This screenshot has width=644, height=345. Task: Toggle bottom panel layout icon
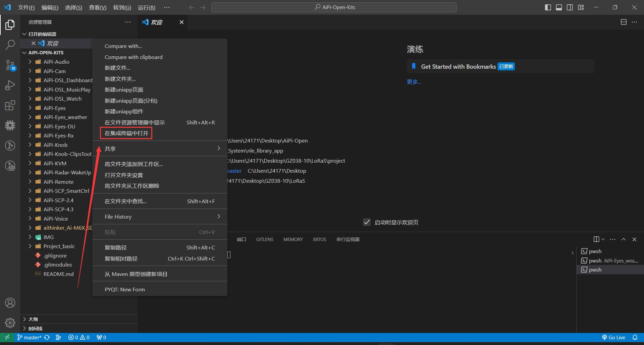coord(559,7)
